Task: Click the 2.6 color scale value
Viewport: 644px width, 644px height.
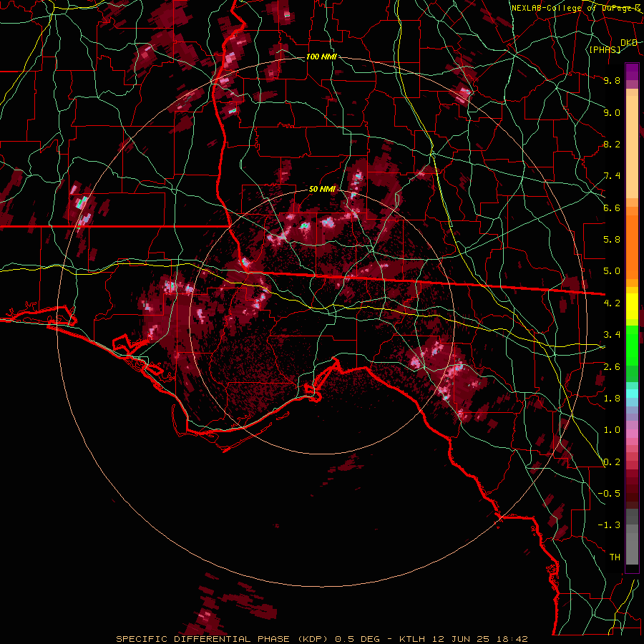Action: [612, 367]
